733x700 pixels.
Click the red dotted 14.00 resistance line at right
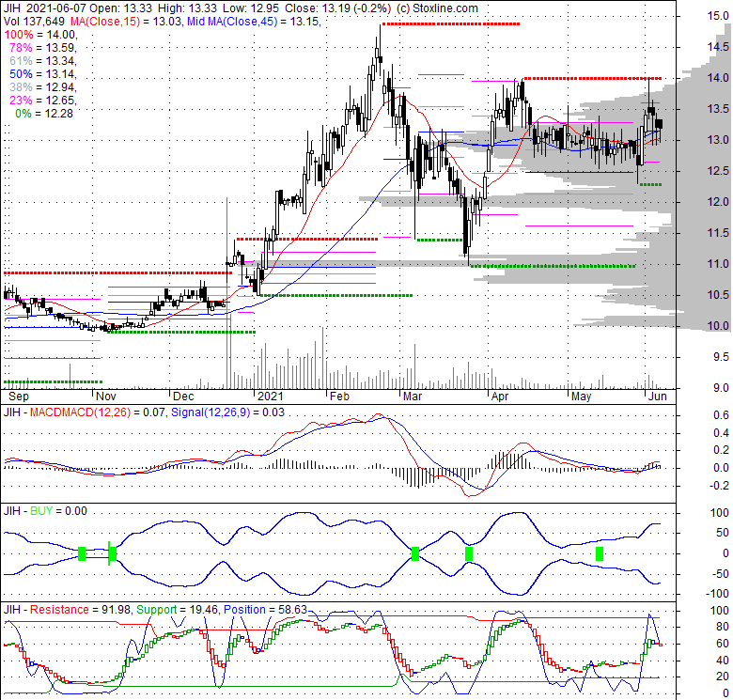point(592,78)
